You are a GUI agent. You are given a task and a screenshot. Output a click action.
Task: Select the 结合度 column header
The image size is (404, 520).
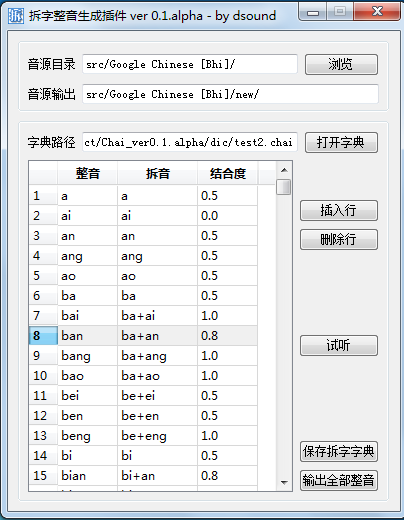point(228,173)
